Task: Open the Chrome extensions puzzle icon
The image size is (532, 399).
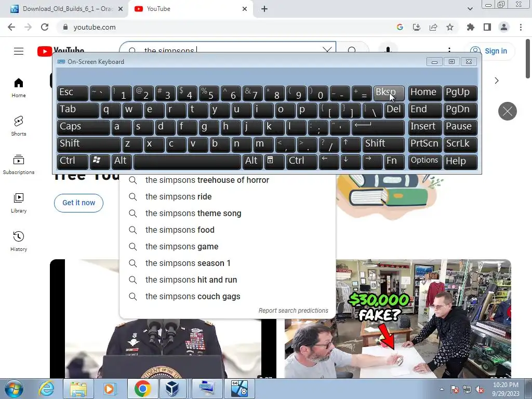Action: pos(470,27)
